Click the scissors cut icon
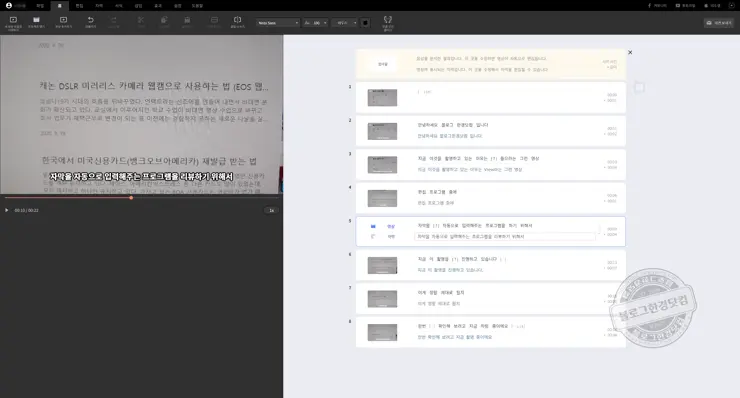The image size is (740, 398). 141,20
